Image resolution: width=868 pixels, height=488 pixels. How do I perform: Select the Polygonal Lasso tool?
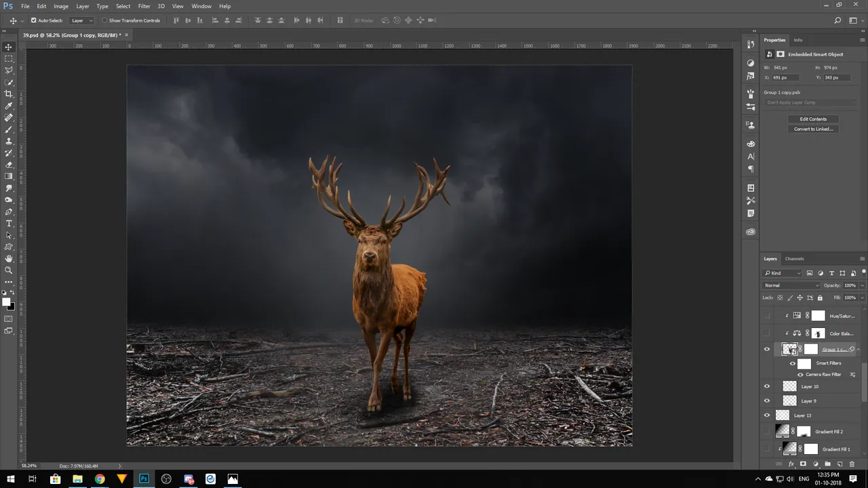[9, 70]
